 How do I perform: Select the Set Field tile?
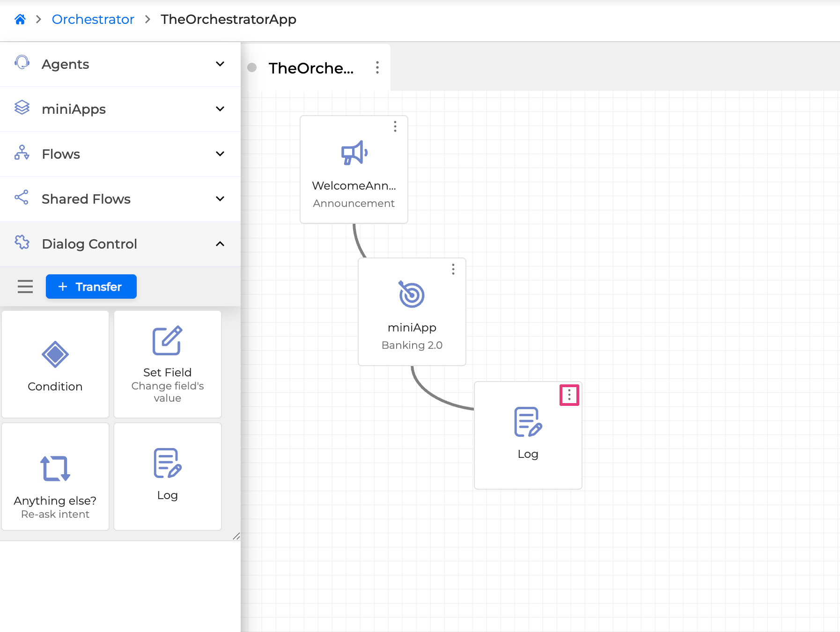168,364
